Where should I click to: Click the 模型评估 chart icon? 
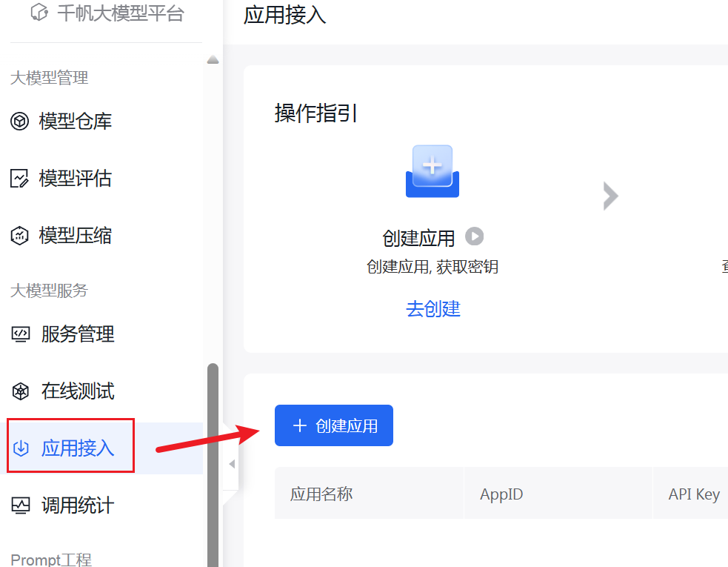pos(19,179)
